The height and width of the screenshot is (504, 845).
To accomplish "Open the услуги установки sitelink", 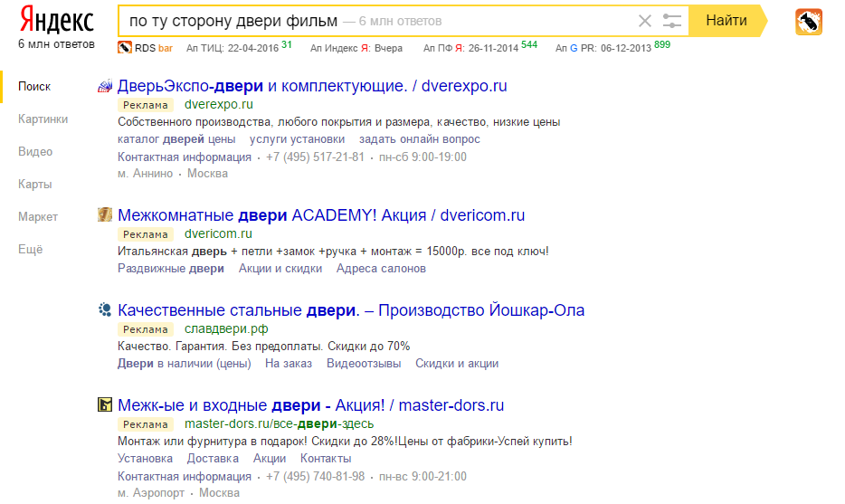I will coord(297,139).
